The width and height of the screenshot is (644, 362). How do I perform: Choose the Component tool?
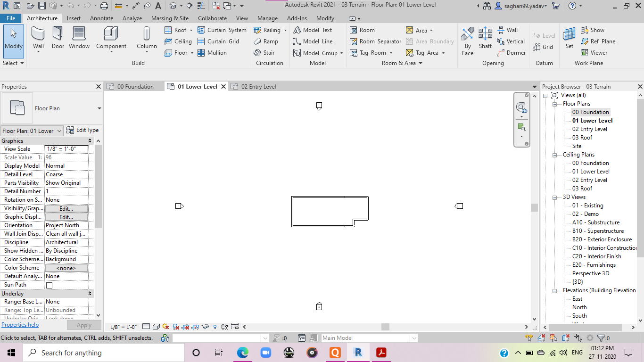tap(111, 39)
